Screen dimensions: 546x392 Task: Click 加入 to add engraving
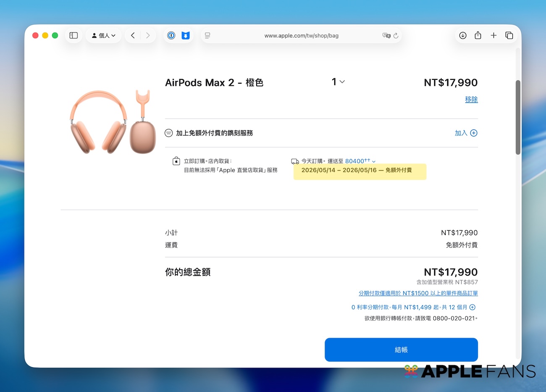coord(466,133)
